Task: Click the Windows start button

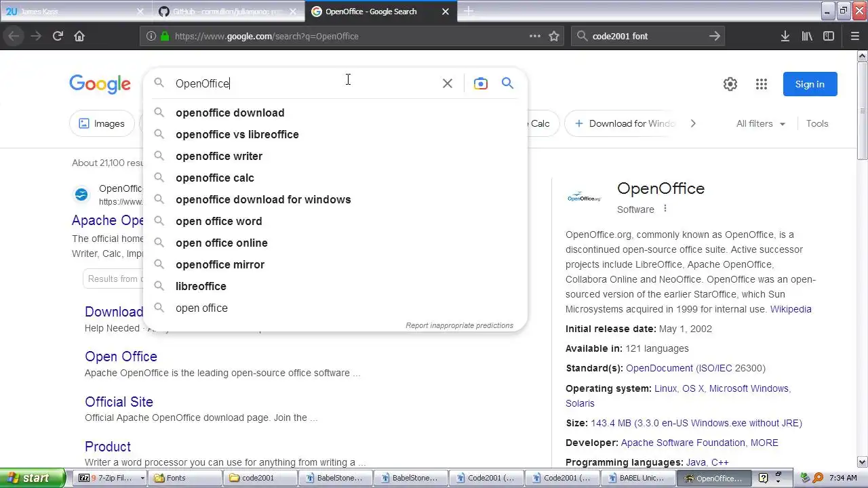Action: coord(33,478)
